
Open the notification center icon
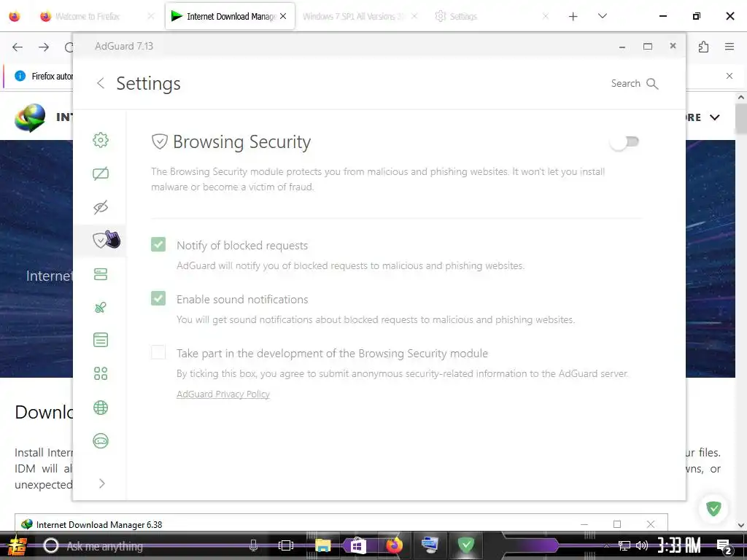coord(724,547)
